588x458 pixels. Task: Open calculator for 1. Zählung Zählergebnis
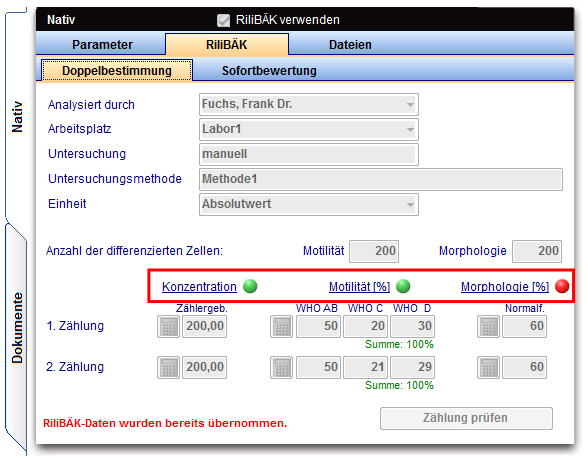pos(168,327)
